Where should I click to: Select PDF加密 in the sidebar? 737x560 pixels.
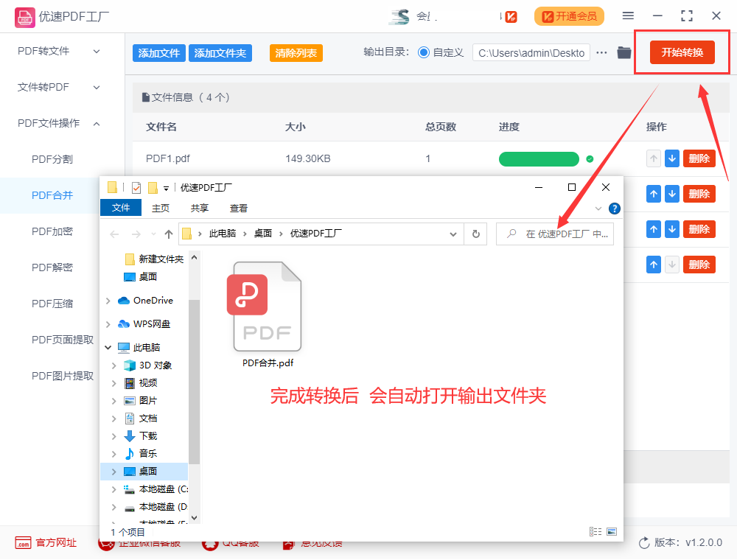[52, 231]
